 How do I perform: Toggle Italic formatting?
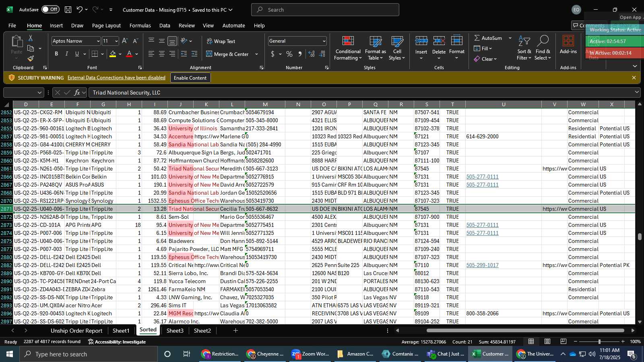pos(66,54)
